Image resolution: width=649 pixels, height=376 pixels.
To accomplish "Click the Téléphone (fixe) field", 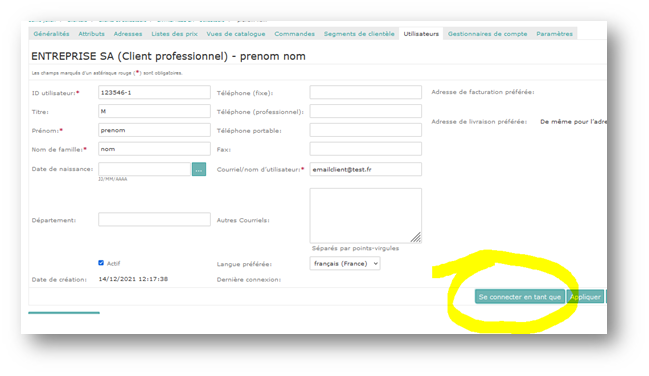I will (365, 92).
